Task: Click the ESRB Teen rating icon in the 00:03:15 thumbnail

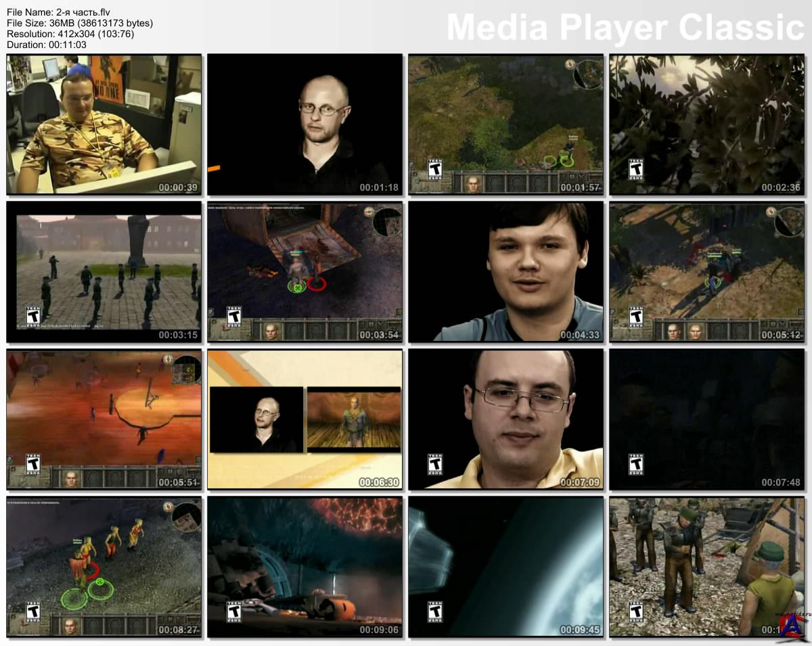Action: coord(33,317)
